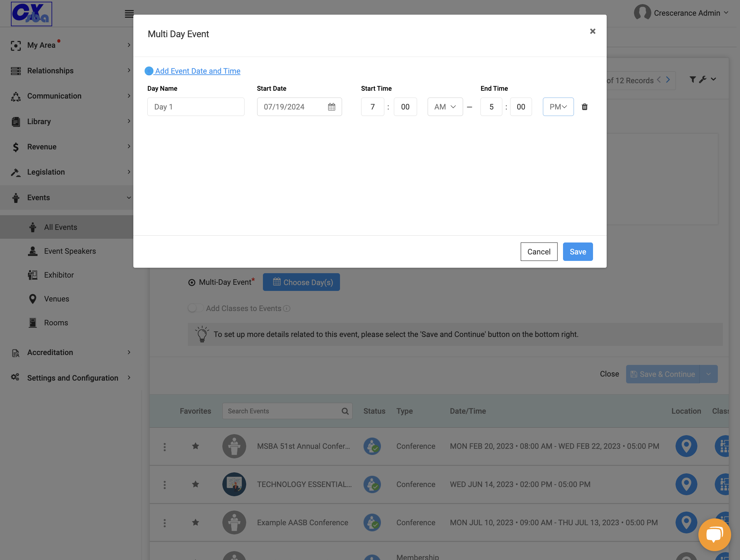Delete the Day 1 row with trash icon

(x=584, y=107)
